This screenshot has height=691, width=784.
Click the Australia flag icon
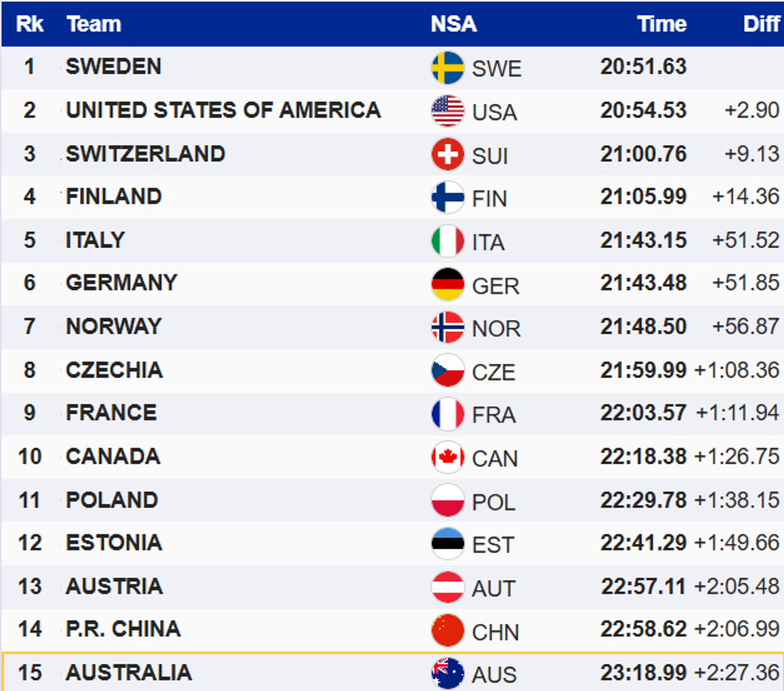click(448, 673)
